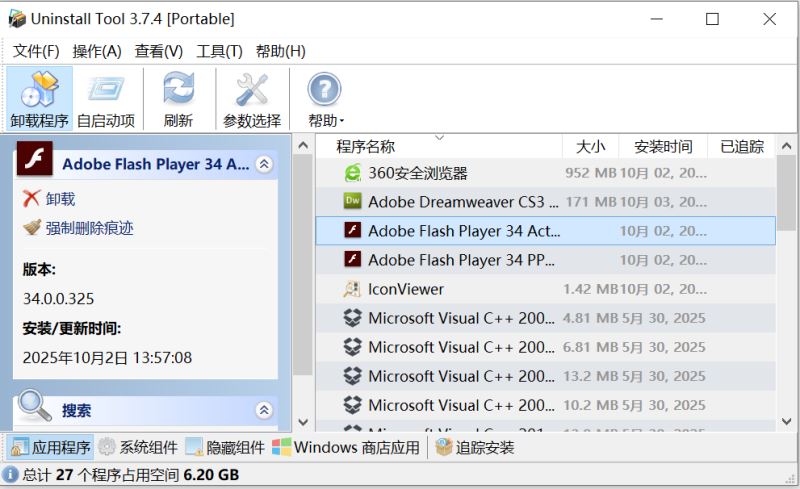Open the 工具(T) menu
This screenshot has height=489, width=800.
(x=219, y=51)
